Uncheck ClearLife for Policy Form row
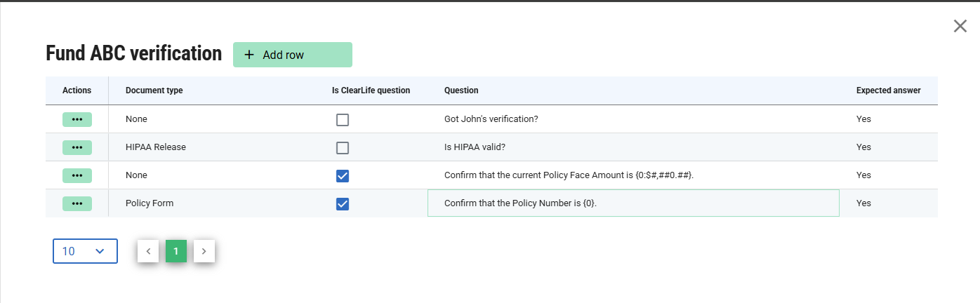The image size is (980, 303). 343,204
